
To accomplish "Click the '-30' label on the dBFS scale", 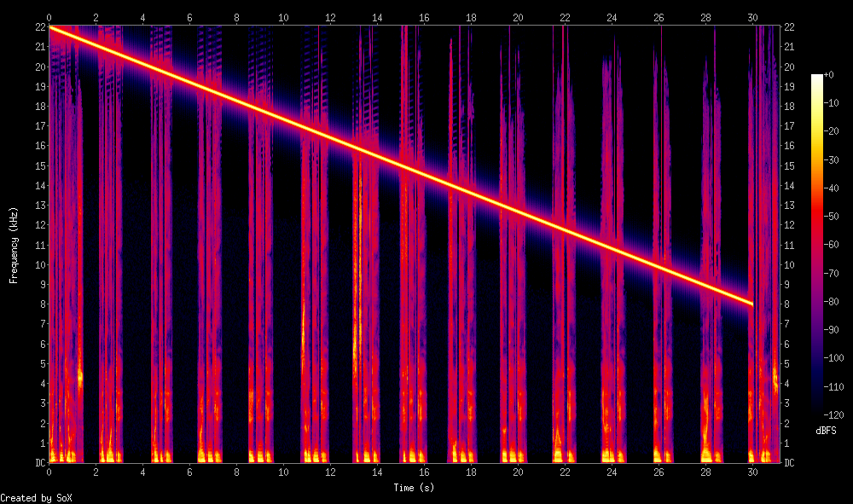I will tap(831, 159).
